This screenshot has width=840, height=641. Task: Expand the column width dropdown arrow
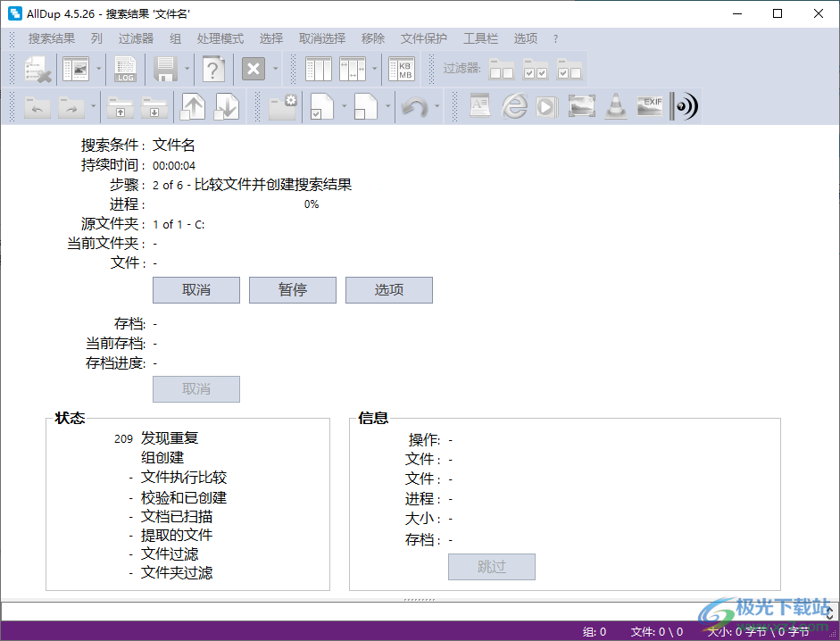(374, 69)
